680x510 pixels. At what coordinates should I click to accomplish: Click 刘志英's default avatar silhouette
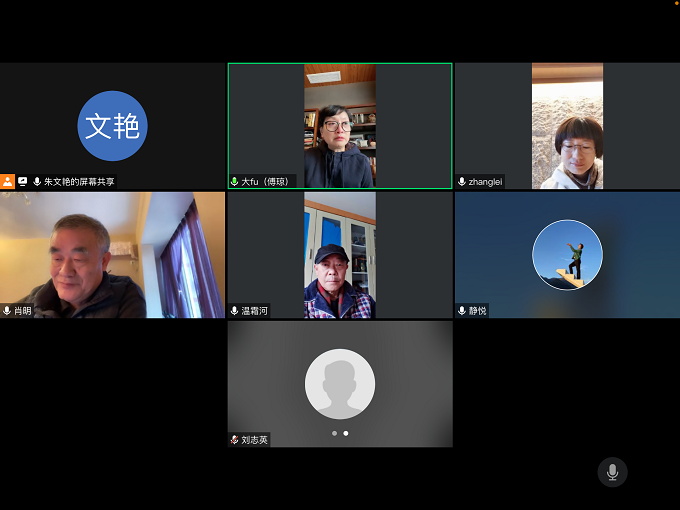[x=340, y=384]
